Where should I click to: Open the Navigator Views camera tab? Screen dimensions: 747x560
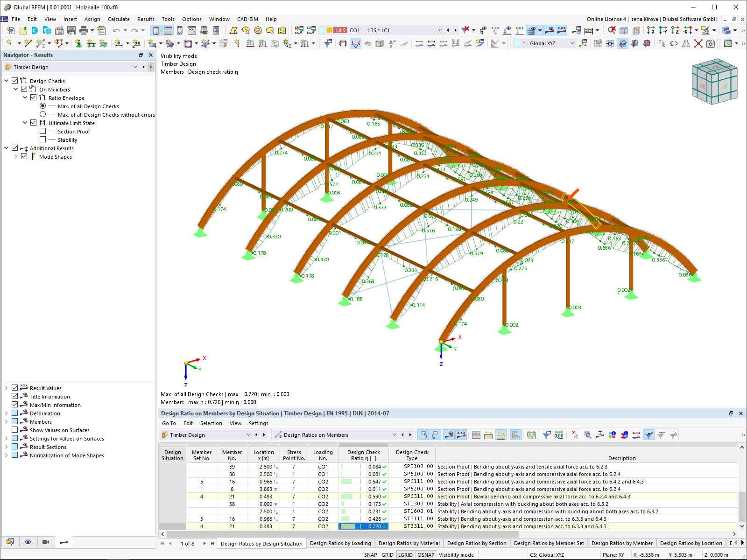click(x=46, y=542)
